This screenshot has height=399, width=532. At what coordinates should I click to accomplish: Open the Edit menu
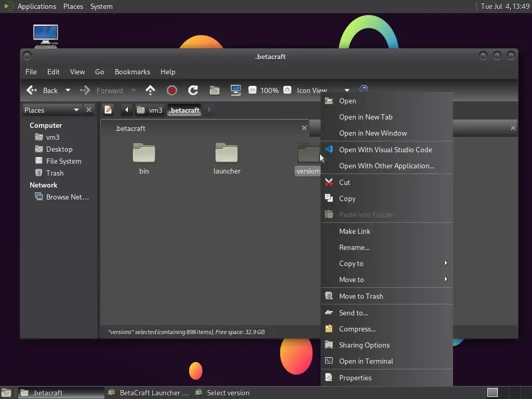[x=54, y=72]
